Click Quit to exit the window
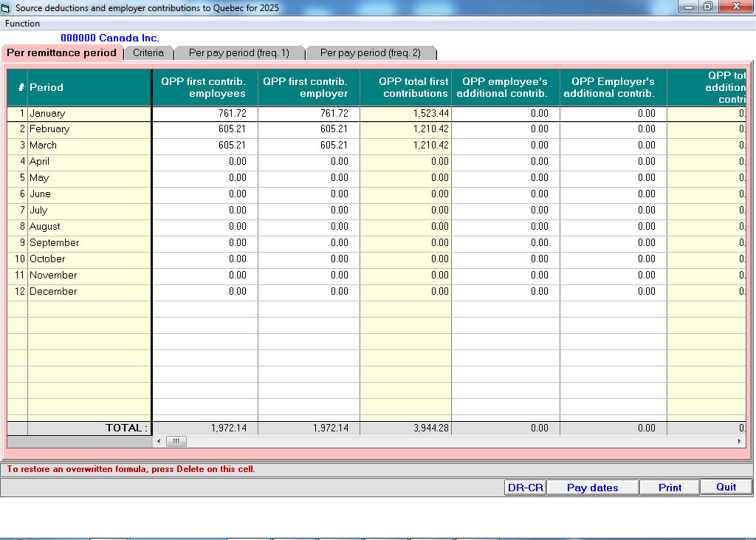Viewport: 756px width, 540px height. (726, 487)
